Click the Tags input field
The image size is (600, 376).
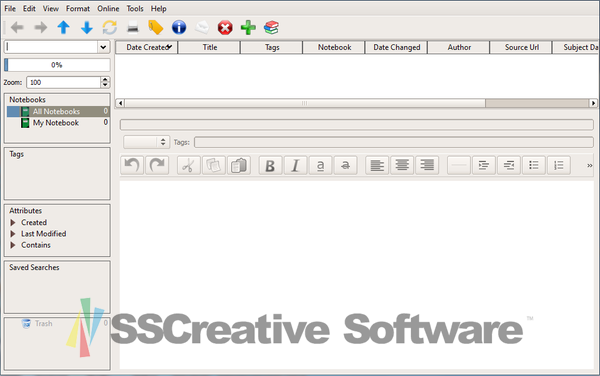(x=394, y=142)
